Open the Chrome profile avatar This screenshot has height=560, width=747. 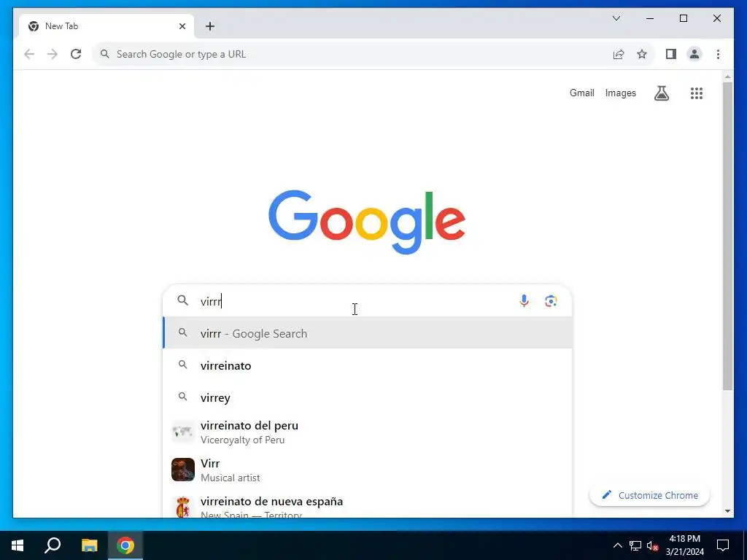694,54
